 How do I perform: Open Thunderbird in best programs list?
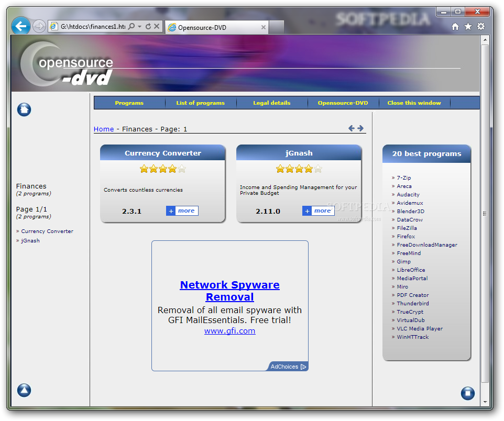413,303
